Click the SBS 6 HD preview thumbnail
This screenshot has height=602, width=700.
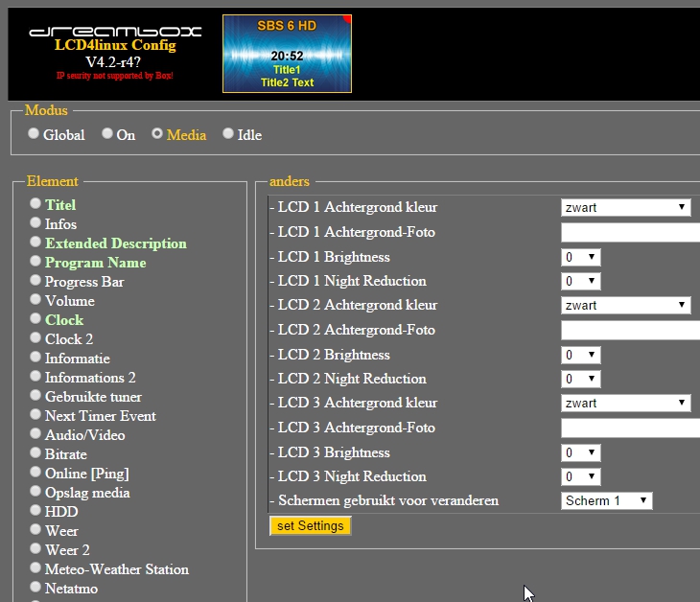[287, 54]
